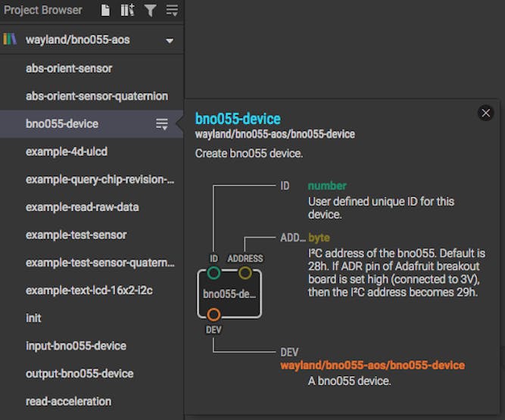Click the bno055-de… node body
The height and width of the screenshot is (420, 505).
coord(229,294)
